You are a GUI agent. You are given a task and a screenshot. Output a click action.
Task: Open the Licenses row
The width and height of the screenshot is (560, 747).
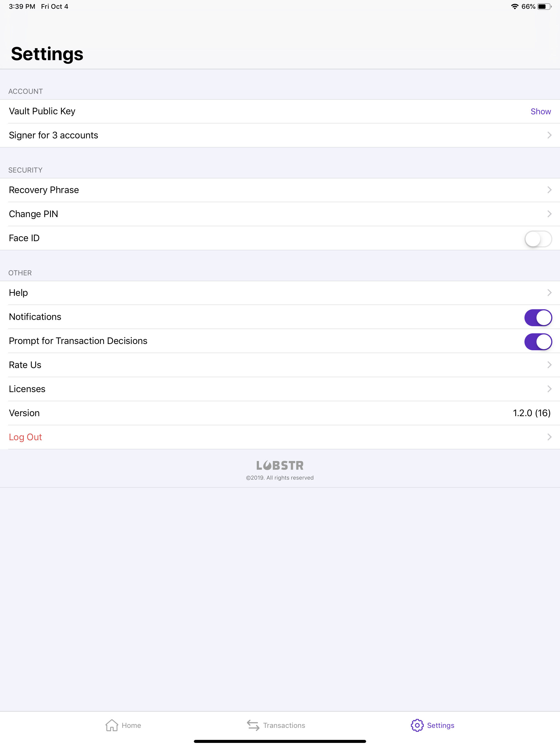coord(280,389)
